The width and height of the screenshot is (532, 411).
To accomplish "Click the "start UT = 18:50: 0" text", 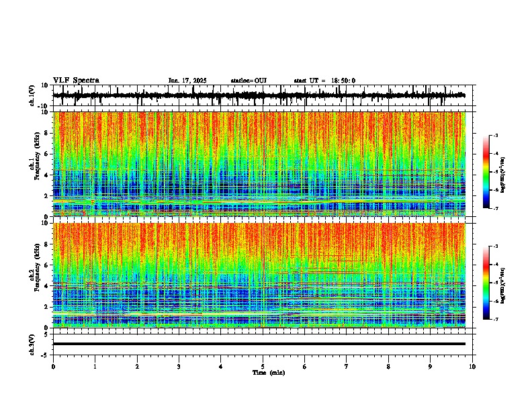I will [x=324, y=81].
